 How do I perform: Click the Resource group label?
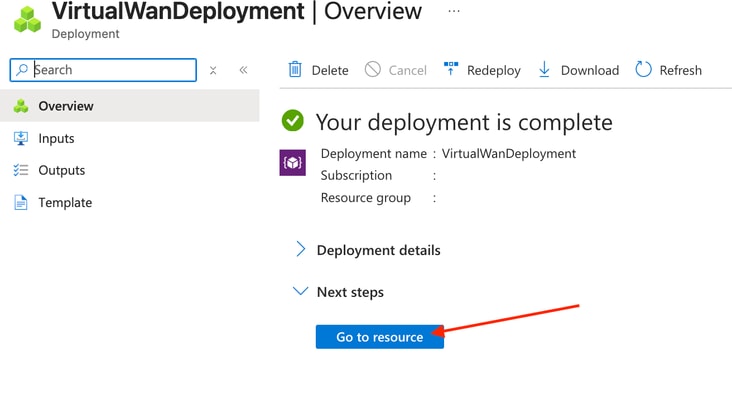coord(366,198)
